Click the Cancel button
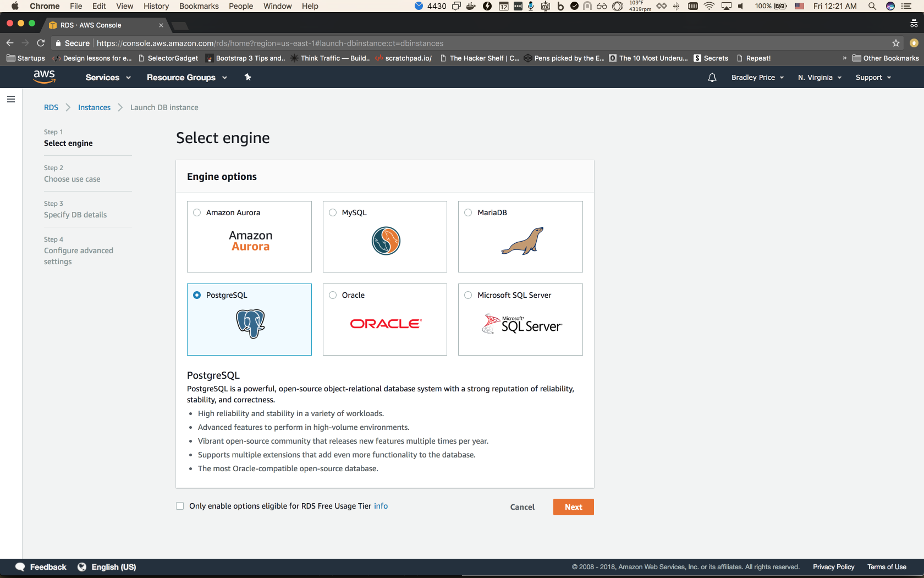The width and height of the screenshot is (924, 578). pyautogui.click(x=522, y=507)
